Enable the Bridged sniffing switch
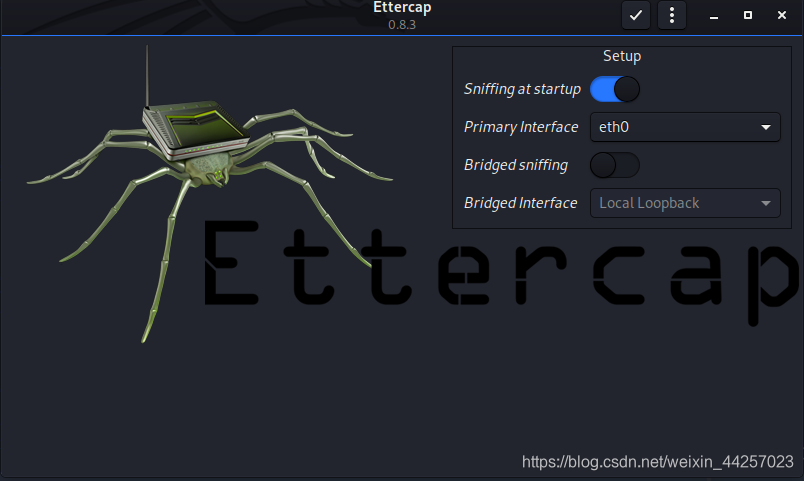 coord(615,165)
